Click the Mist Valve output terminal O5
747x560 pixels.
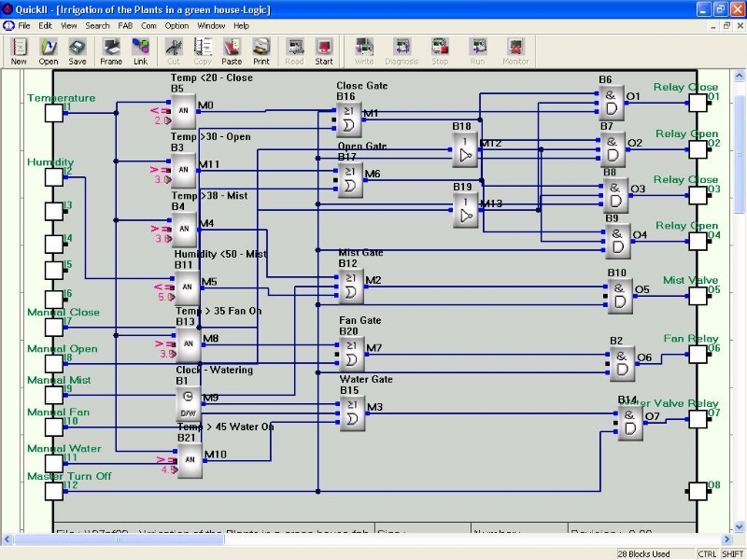pos(698,296)
